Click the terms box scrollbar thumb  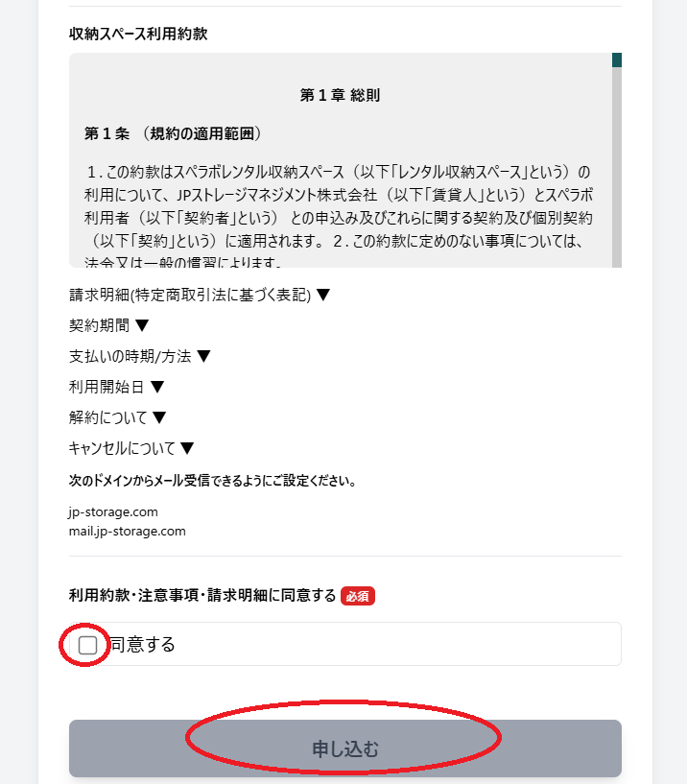coord(617,59)
